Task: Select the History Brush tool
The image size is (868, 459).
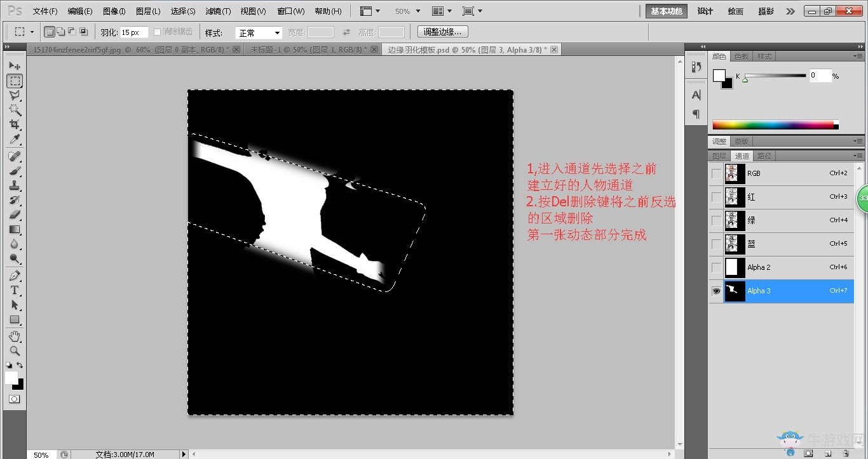Action: tap(15, 200)
